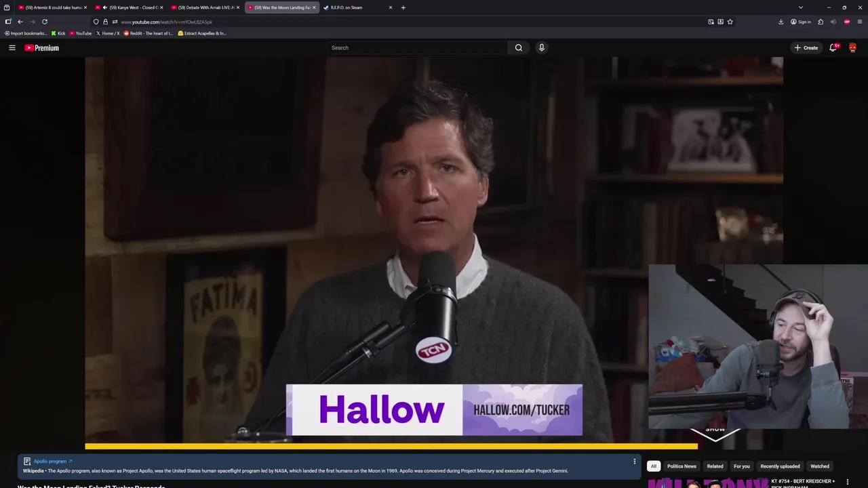This screenshot has height=488, width=868.
Task: Open the extensions puzzle icon
Action: click(821, 22)
